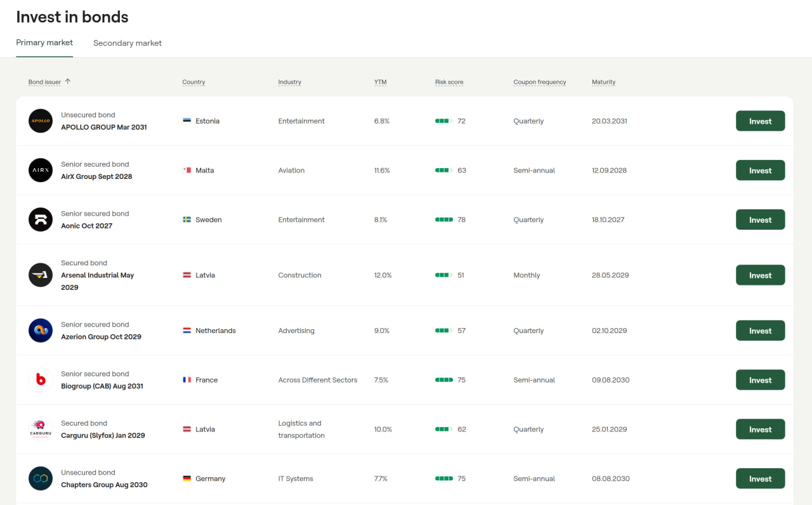
Task: Invest in Biogroup (CAB) Aug 2031 bond
Action: (760, 380)
